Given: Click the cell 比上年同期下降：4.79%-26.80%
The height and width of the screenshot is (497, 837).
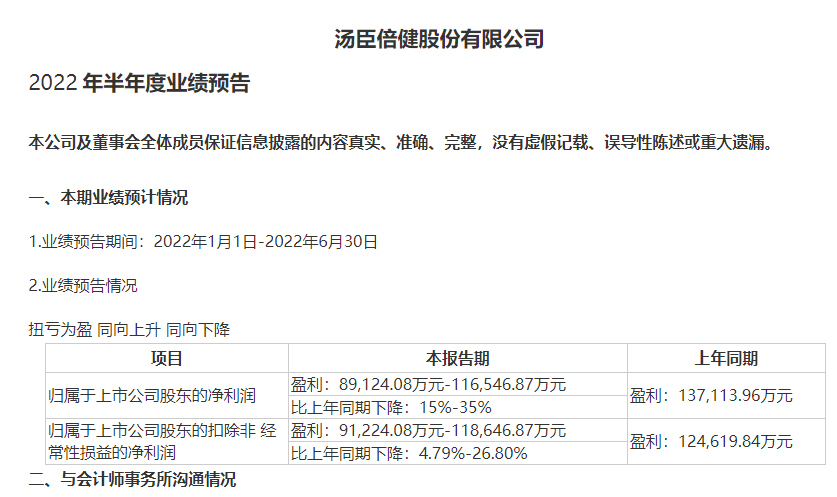Looking at the screenshot, I should tap(457, 453).
